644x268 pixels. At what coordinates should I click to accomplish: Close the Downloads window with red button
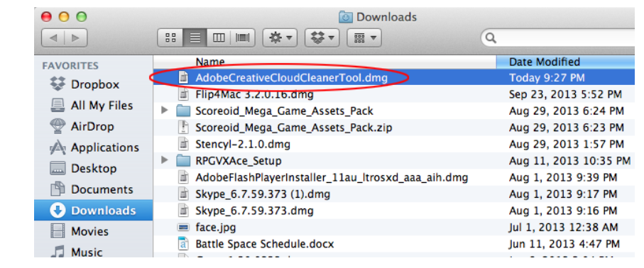(47, 17)
